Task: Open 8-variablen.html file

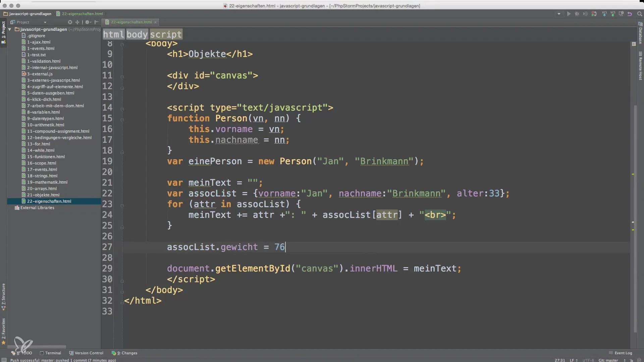Action: (x=41, y=112)
